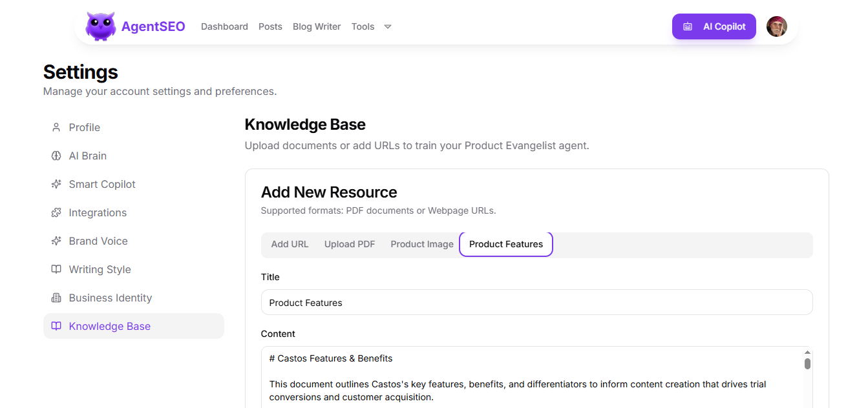Screen dimensions: 868x408
Task: Open Blog Writer from the navigation
Action: [316, 26]
